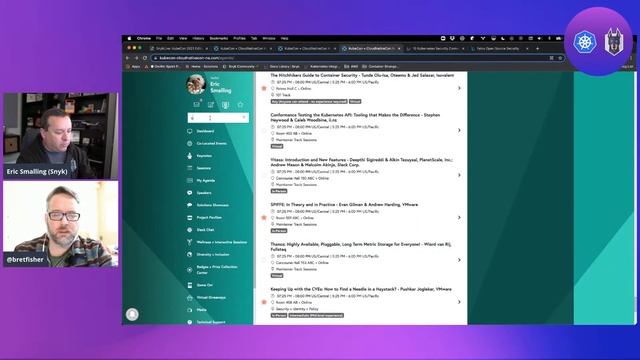Click the Speakers chat-bubble icon
The image size is (640, 360).
[x=190, y=193]
